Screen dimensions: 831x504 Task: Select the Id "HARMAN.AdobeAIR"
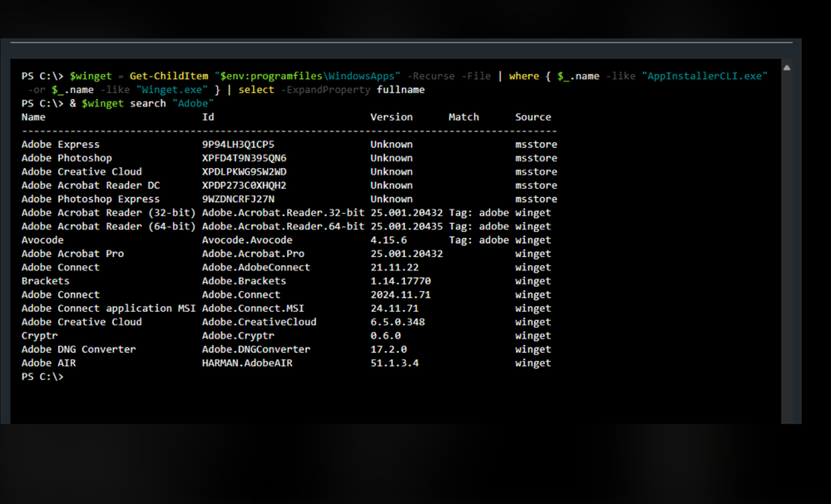(247, 363)
